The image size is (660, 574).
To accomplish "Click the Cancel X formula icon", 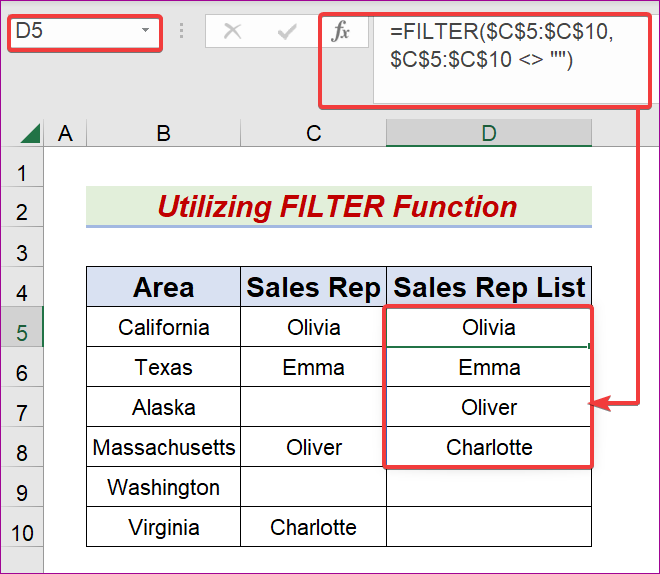I will (x=233, y=32).
